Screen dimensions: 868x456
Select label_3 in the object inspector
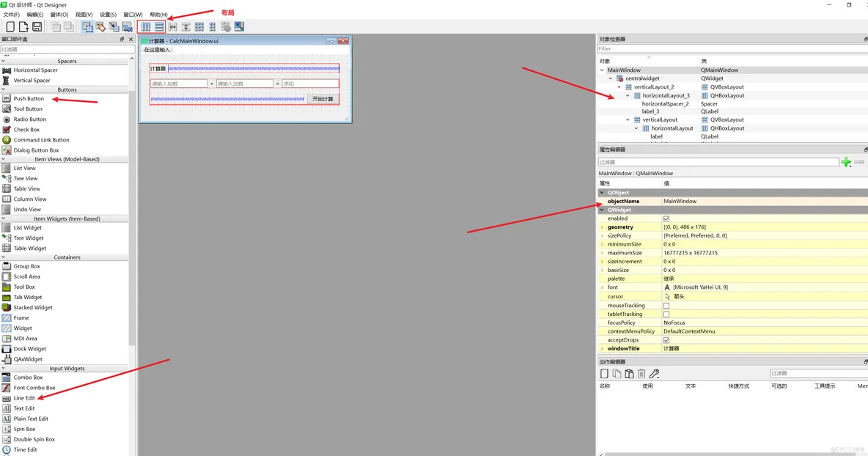(x=650, y=111)
